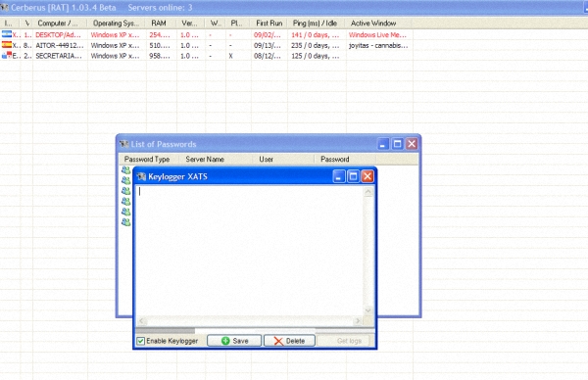Select the first password entry users icon

tap(125, 170)
